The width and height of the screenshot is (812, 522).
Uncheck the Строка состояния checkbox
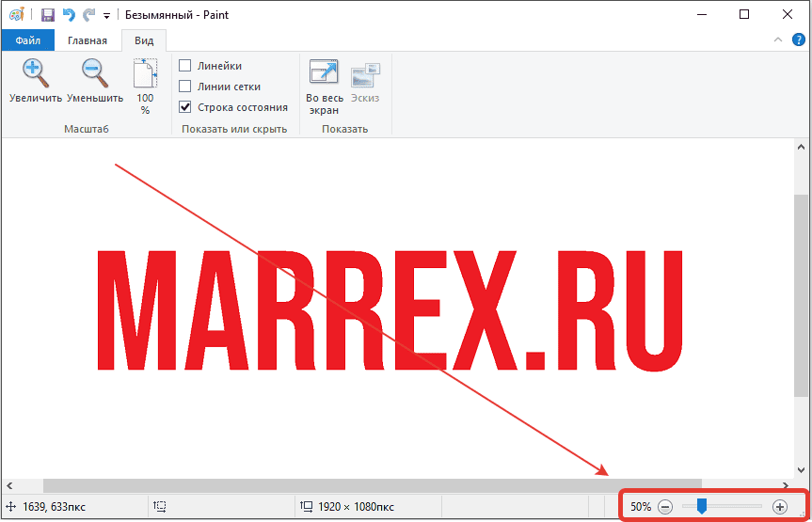pyautogui.click(x=184, y=107)
